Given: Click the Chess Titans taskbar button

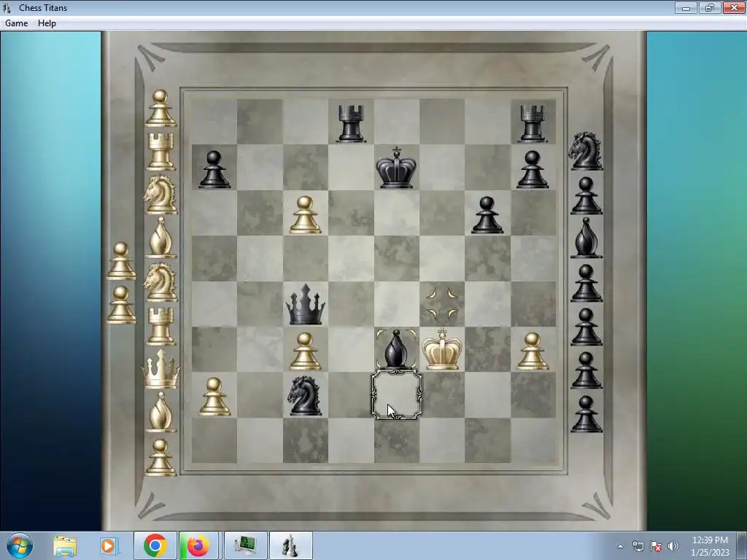Looking at the screenshot, I should coord(291,545).
